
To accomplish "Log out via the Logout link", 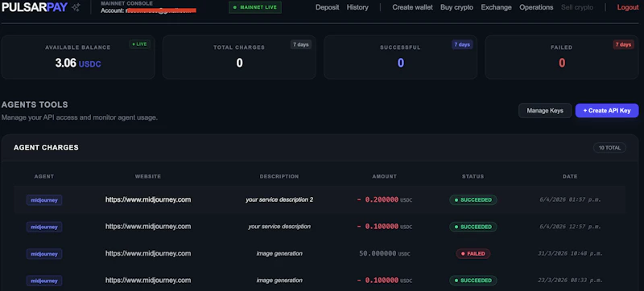I will pyautogui.click(x=628, y=7).
